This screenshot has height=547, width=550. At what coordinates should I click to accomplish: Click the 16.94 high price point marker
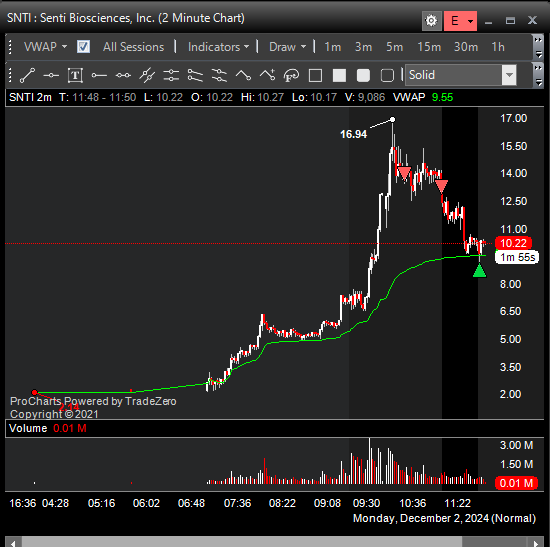(x=393, y=120)
